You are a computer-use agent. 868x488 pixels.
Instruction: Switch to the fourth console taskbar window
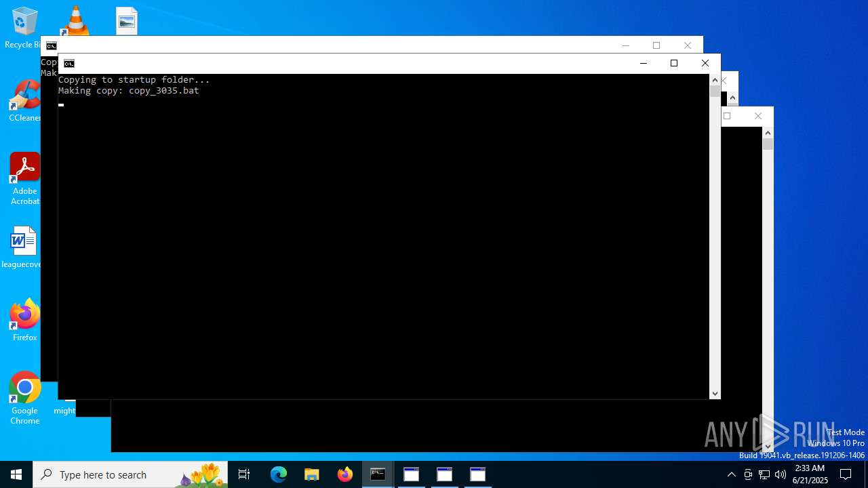(478, 474)
